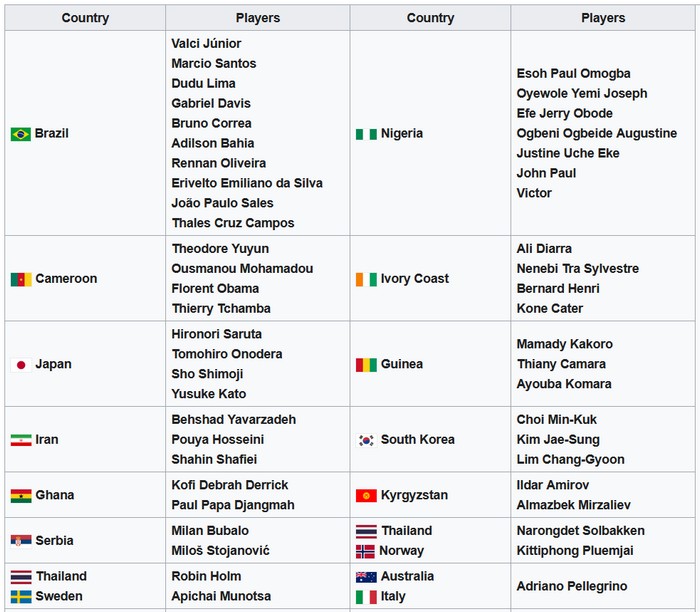Click the South Korea flag icon
This screenshot has height=612, width=700.
coord(366,440)
